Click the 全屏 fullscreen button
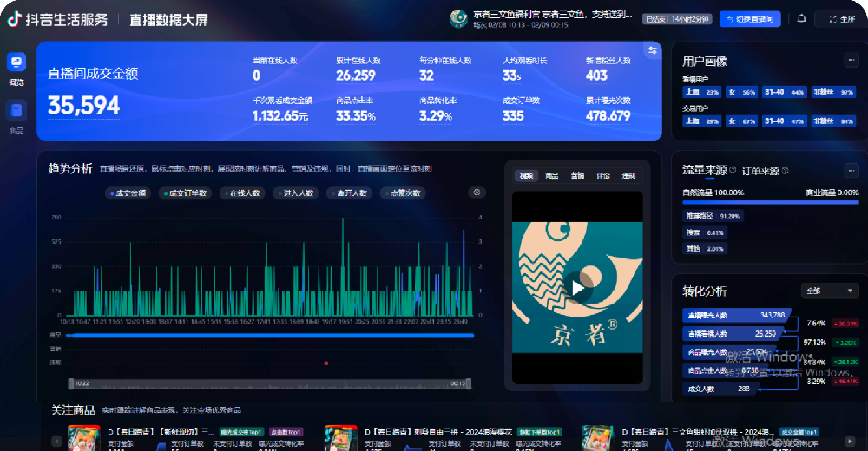This screenshot has height=451, width=868. 842,19
